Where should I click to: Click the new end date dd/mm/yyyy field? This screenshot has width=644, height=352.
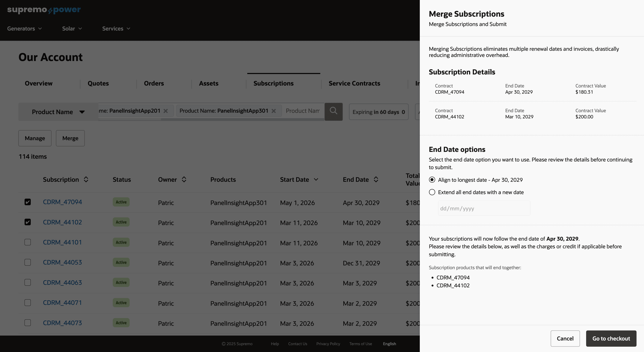point(484,208)
